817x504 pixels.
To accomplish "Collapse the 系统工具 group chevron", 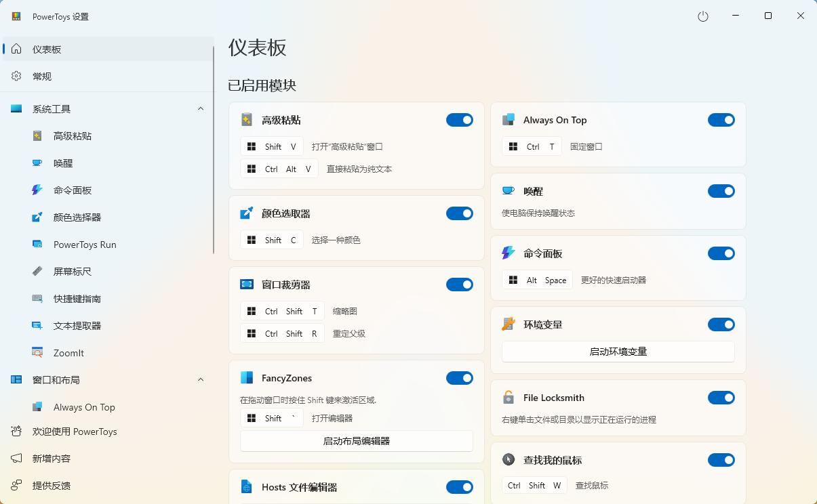I will [201, 109].
